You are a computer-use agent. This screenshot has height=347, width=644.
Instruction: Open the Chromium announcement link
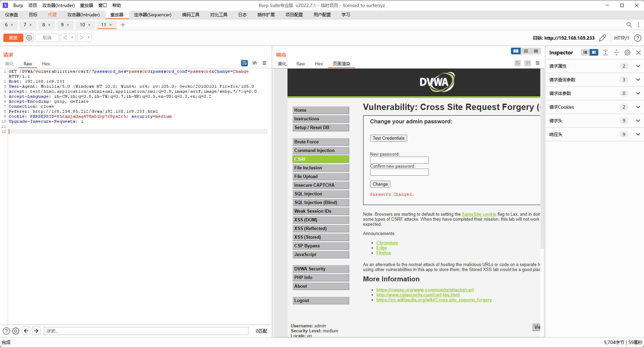(387, 243)
